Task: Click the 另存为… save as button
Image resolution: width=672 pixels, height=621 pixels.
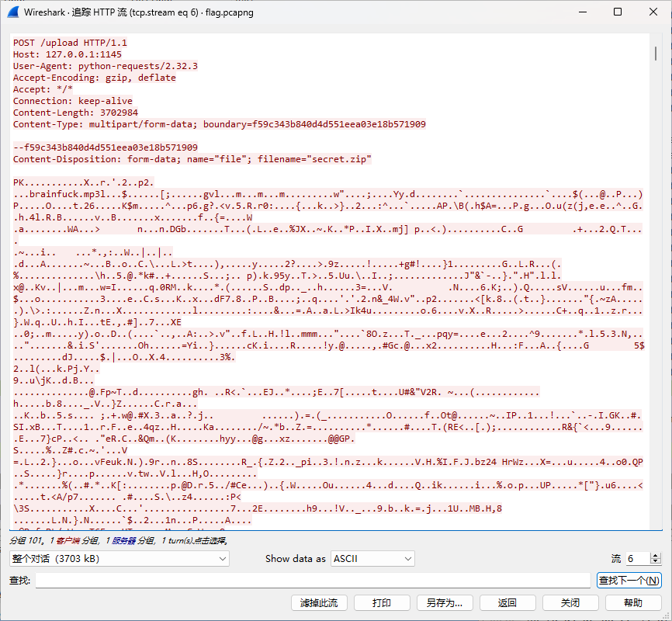Action: tap(445, 602)
